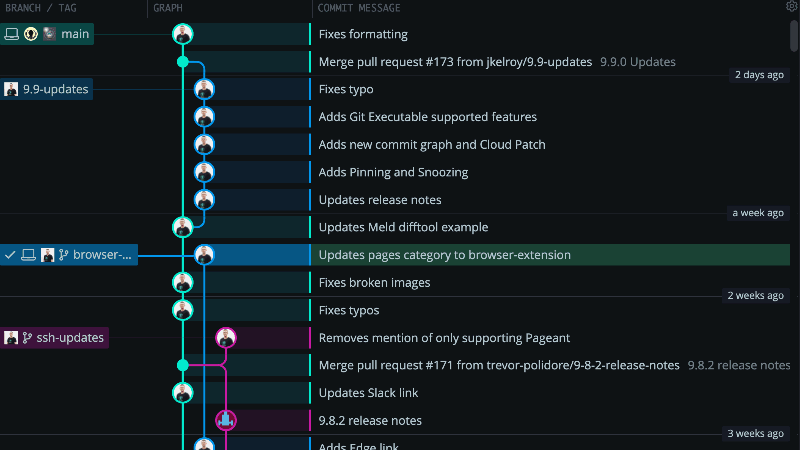Click avatar node of Fixes formatting commit
800x450 pixels.
(x=183, y=34)
